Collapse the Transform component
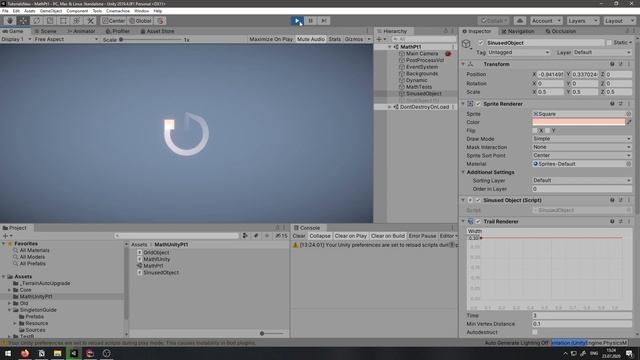Screen dimensions: 640x360 [x=463, y=64]
